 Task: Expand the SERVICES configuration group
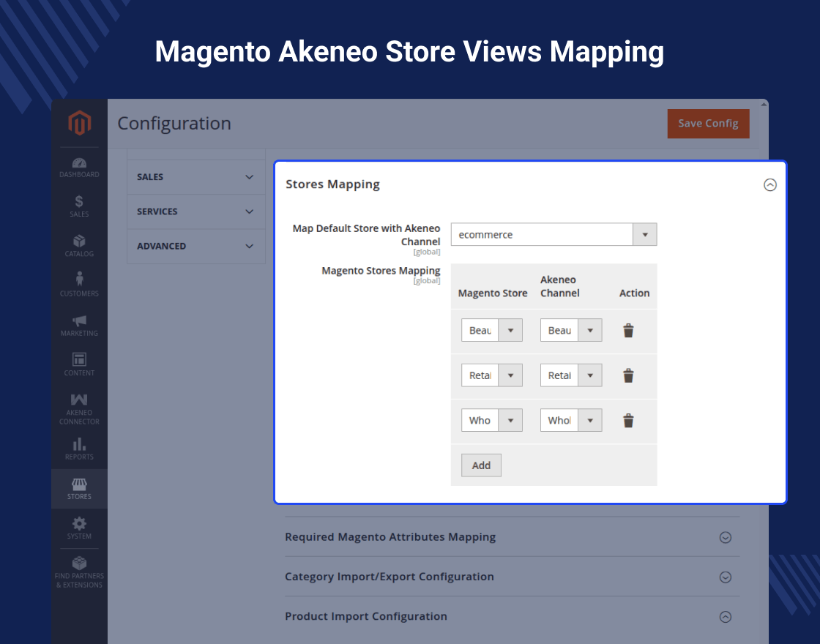(196, 211)
